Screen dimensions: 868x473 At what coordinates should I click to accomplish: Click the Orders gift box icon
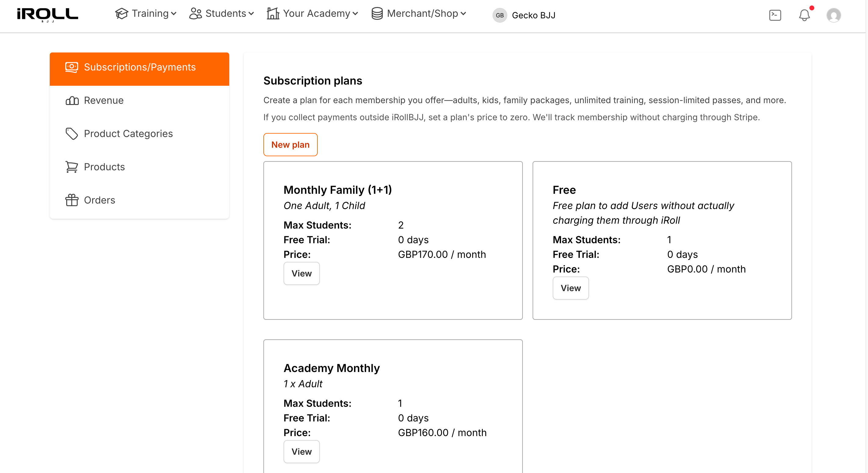point(72,200)
